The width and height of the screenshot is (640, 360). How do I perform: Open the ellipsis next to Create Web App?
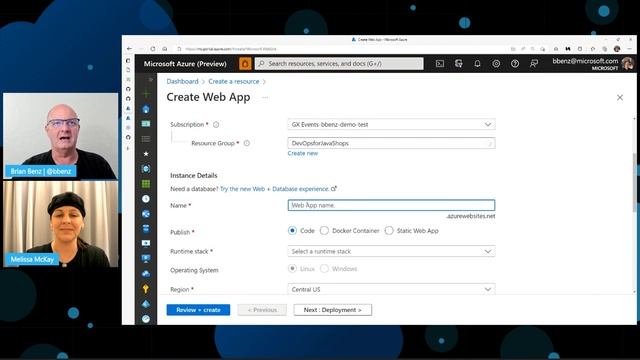coord(265,98)
